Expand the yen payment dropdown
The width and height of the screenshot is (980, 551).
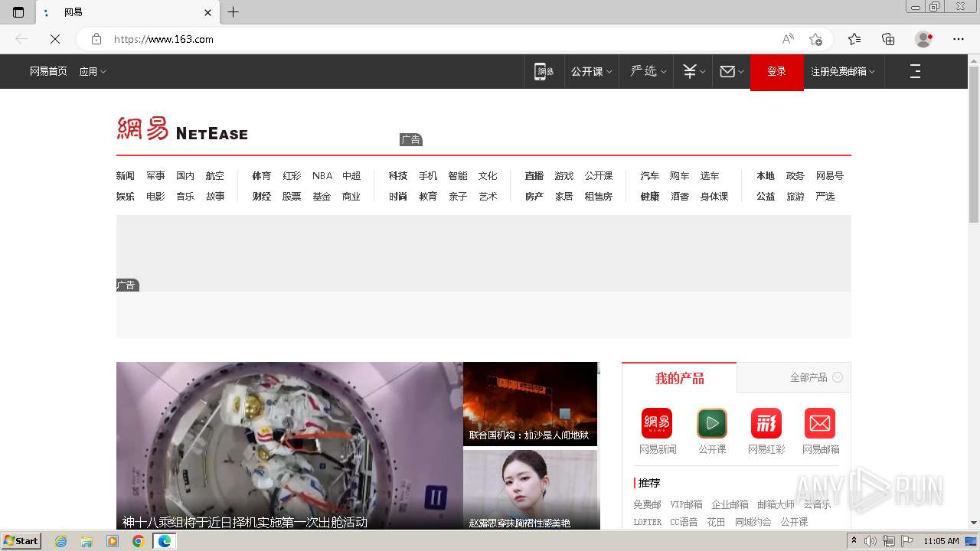click(694, 71)
